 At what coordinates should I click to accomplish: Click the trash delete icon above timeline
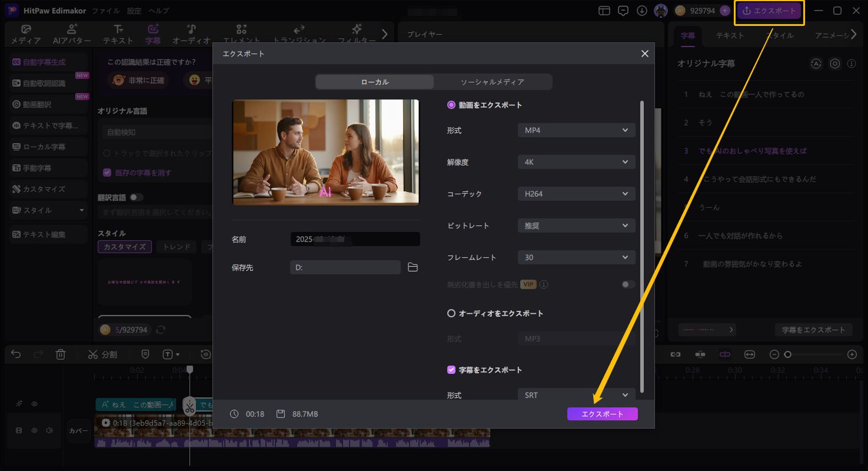[x=61, y=354]
